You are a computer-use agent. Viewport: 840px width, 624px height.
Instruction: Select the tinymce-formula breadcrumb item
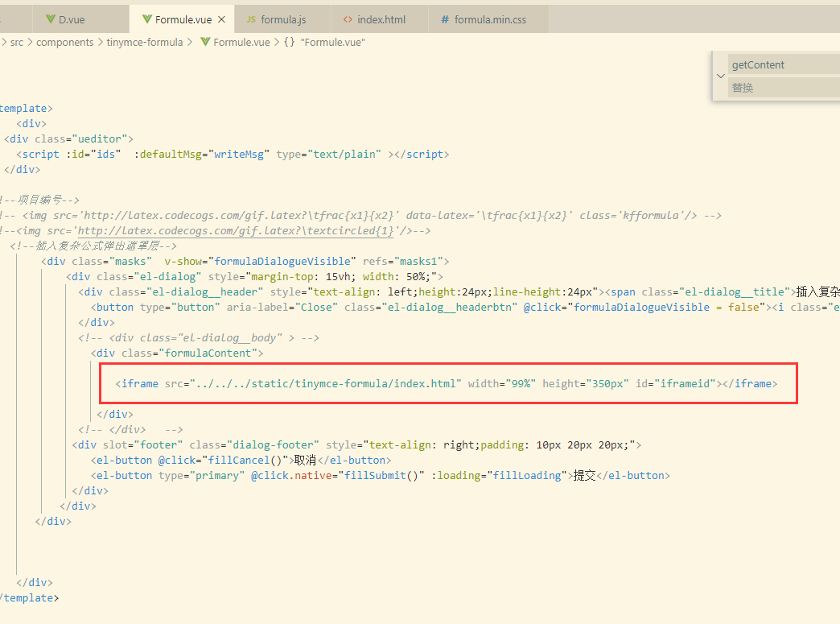click(145, 42)
